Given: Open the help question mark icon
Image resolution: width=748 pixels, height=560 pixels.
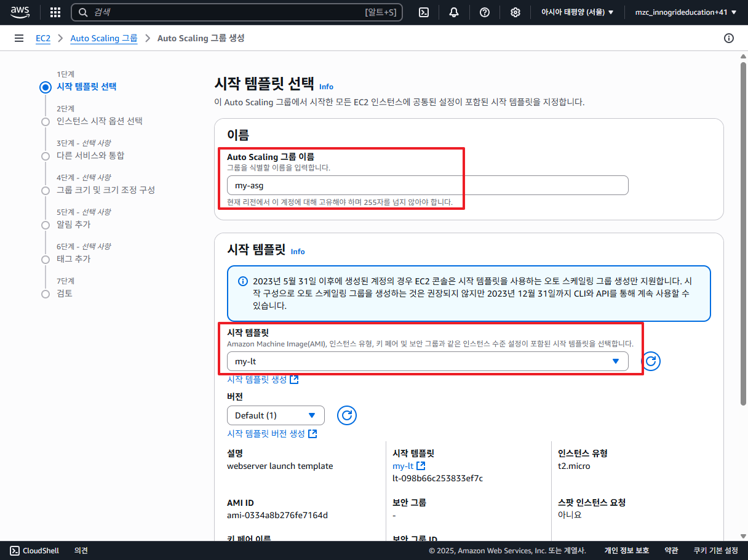Looking at the screenshot, I should [x=485, y=12].
